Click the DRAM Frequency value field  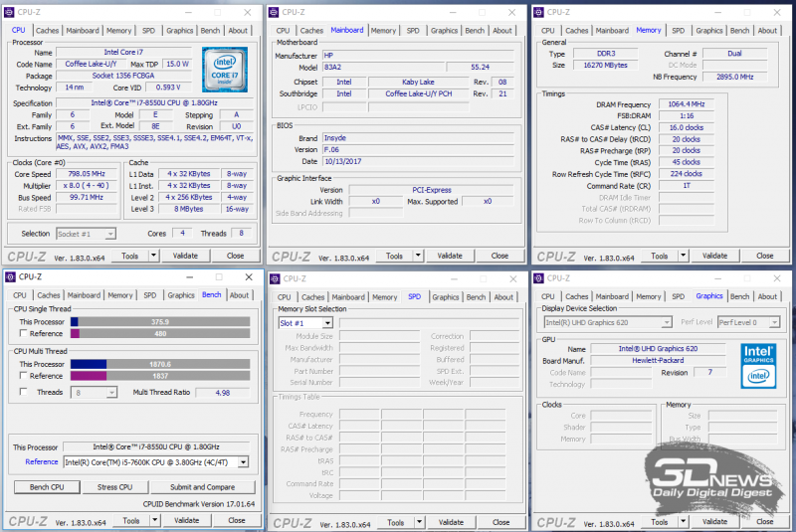pyautogui.click(x=687, y=104)
